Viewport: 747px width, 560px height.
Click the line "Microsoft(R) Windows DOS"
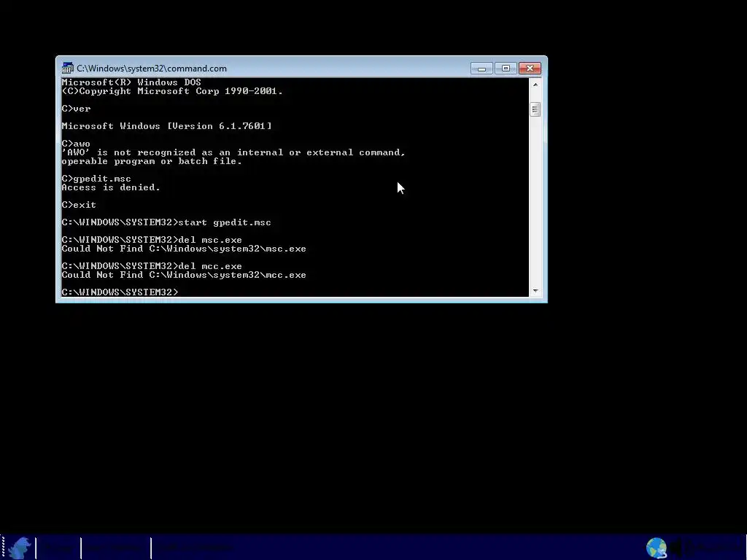(x=131, y=82)
